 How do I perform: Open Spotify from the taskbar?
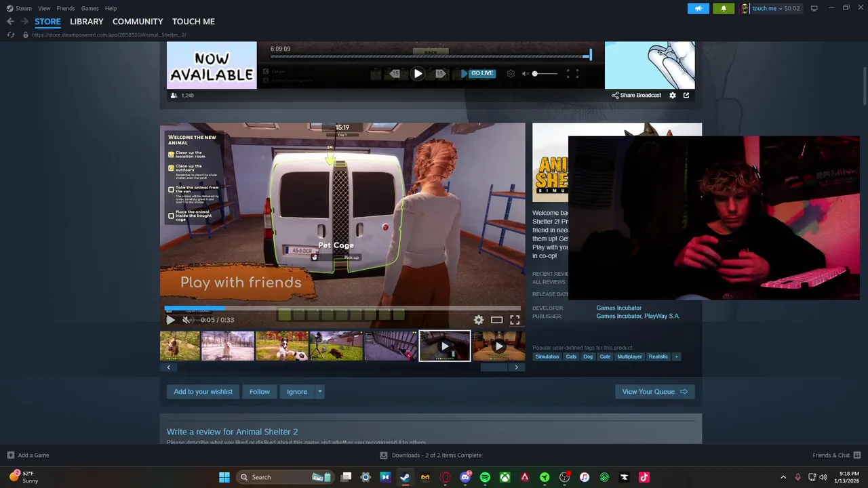coord(485,477)
